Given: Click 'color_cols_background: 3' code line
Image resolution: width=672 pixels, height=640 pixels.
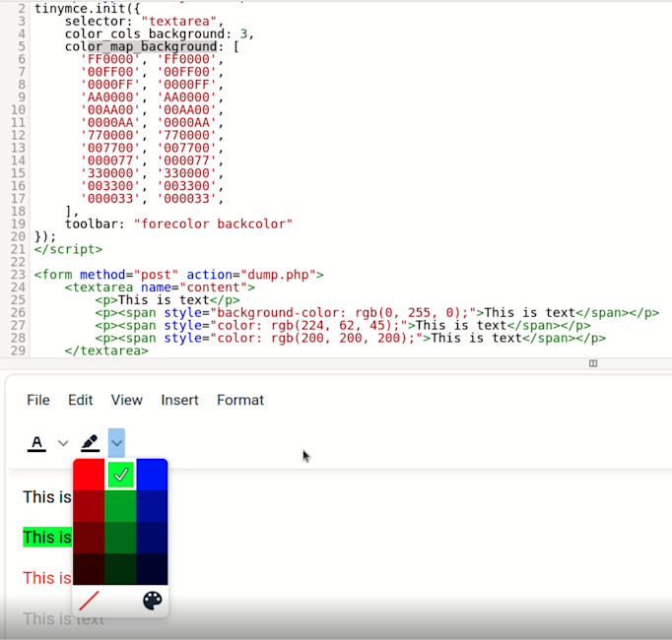Looking at the screenshot, I should (x=160, y=33).
